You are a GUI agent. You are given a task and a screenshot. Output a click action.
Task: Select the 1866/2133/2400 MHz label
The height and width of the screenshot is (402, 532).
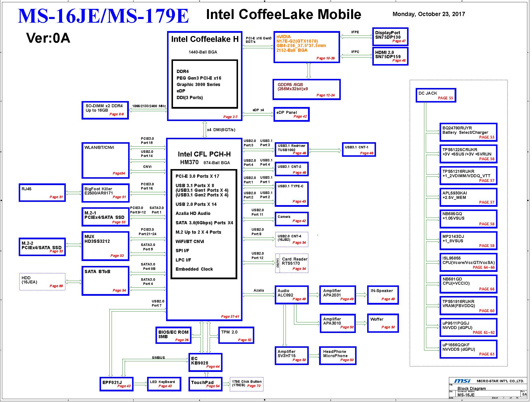(x=149, y=106)
